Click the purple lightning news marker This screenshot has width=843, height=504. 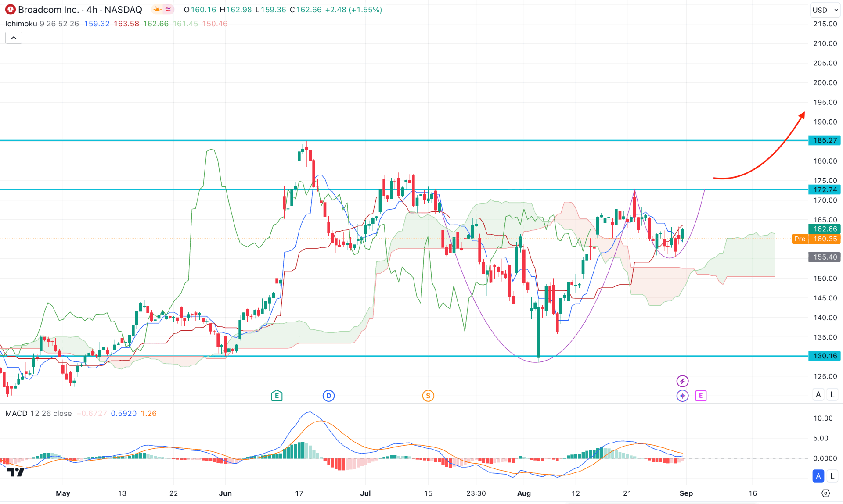682,381
